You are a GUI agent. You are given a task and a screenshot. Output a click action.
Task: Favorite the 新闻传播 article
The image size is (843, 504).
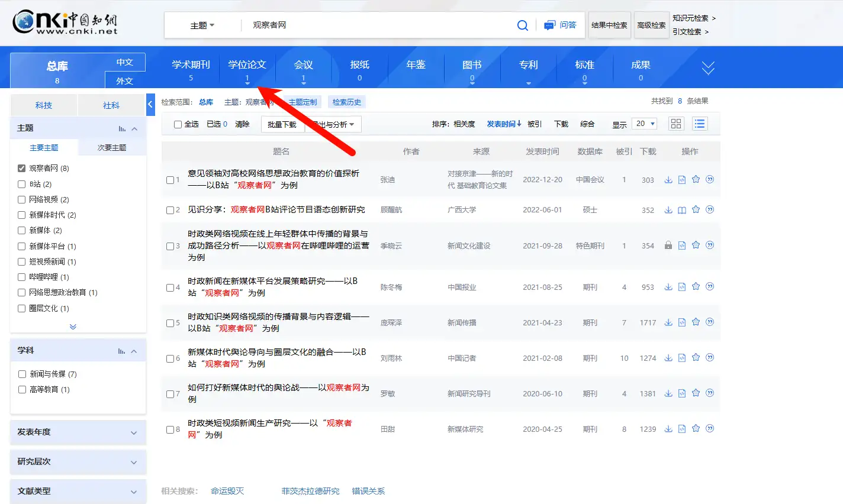point(696,322)
